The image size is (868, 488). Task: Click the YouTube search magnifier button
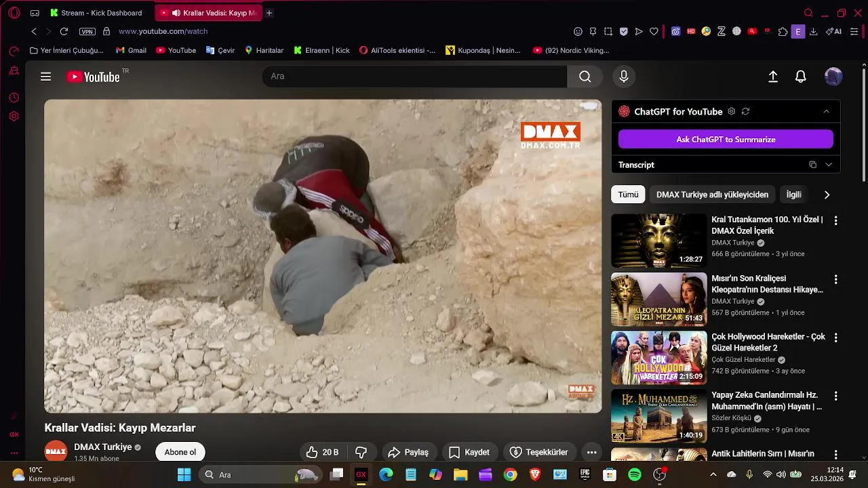point(585,77)
